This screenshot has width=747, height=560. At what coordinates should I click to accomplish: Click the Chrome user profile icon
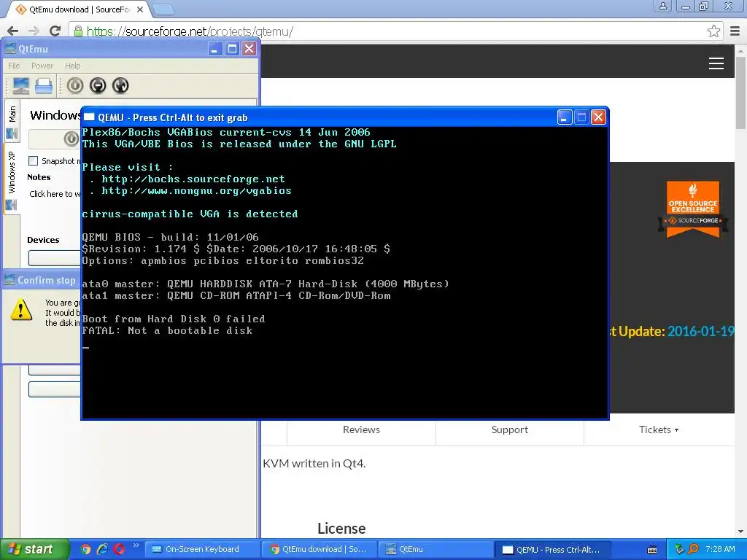[x=662, y=6]
